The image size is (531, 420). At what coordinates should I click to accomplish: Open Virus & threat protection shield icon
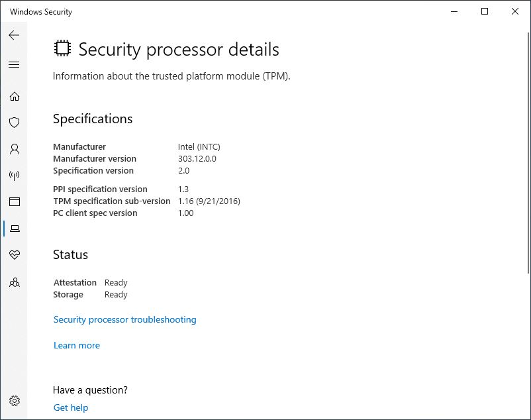click(14, 123)
